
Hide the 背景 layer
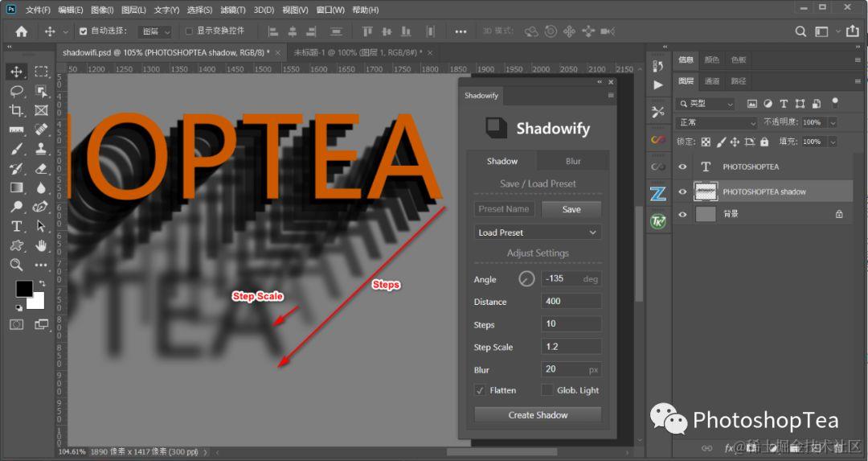click(682, 214)
